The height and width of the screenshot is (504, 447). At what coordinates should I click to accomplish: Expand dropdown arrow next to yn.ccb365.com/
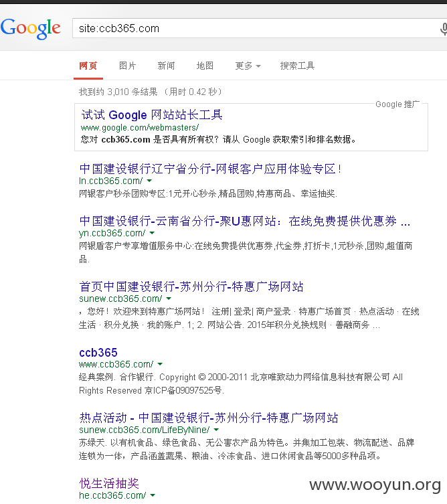click(153, 233)
